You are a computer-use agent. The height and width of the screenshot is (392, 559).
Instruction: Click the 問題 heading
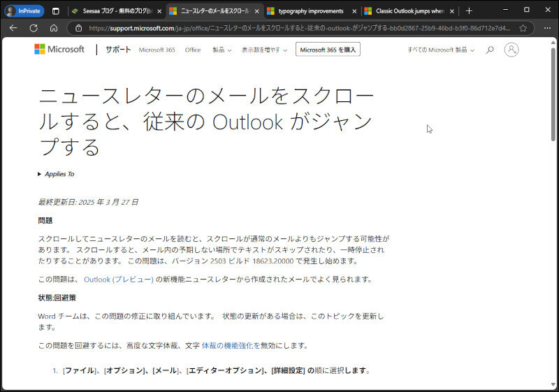[x=45, y=221]
